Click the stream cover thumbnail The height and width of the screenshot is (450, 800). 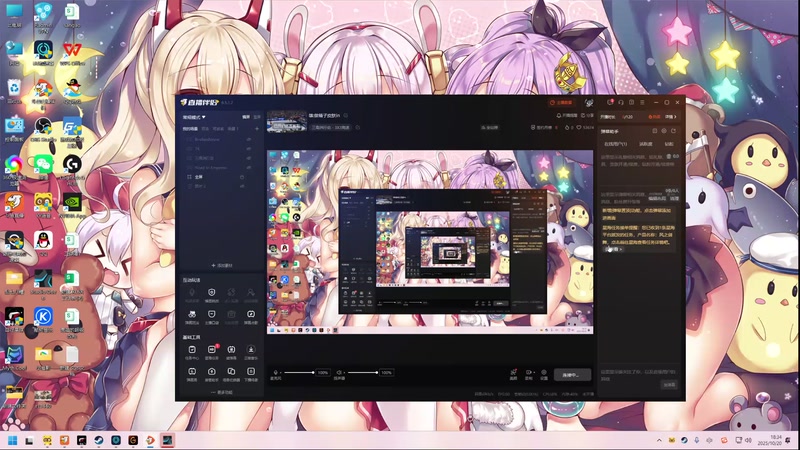(x=287, y=121)
